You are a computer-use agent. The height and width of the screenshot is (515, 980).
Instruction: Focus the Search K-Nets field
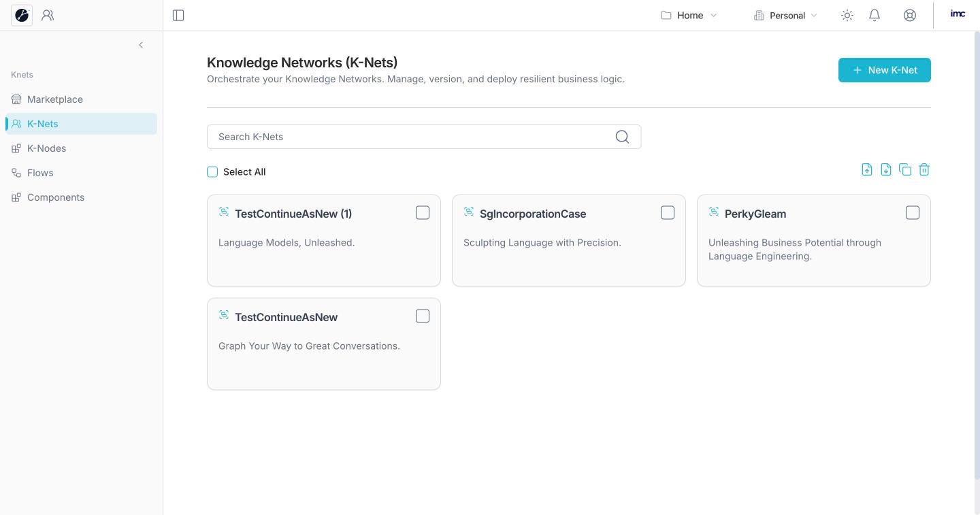[424, 137]
